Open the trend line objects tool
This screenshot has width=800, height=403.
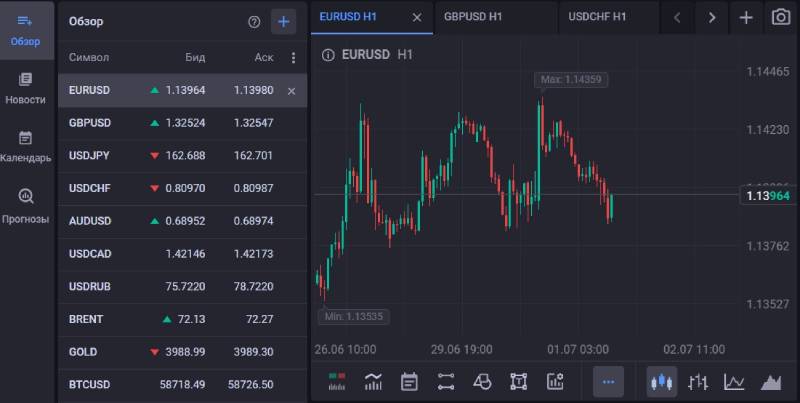pyautogui.click(x=446, y=382)
